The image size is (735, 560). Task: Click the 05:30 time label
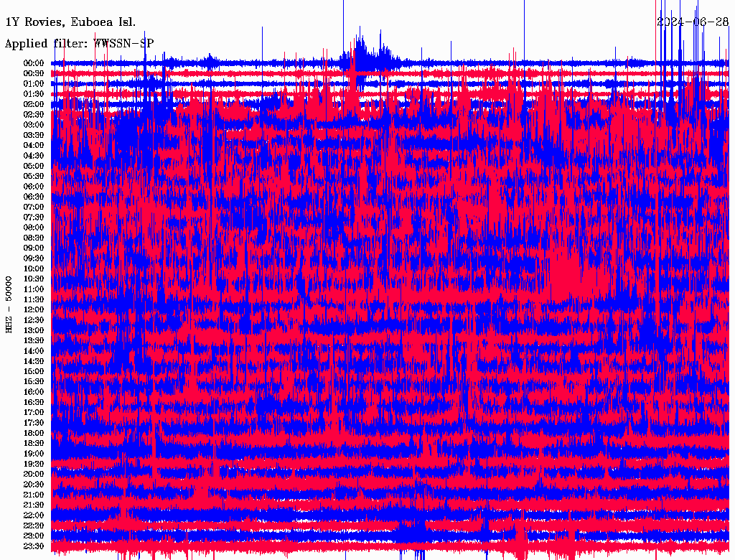[x=34, y=176]
